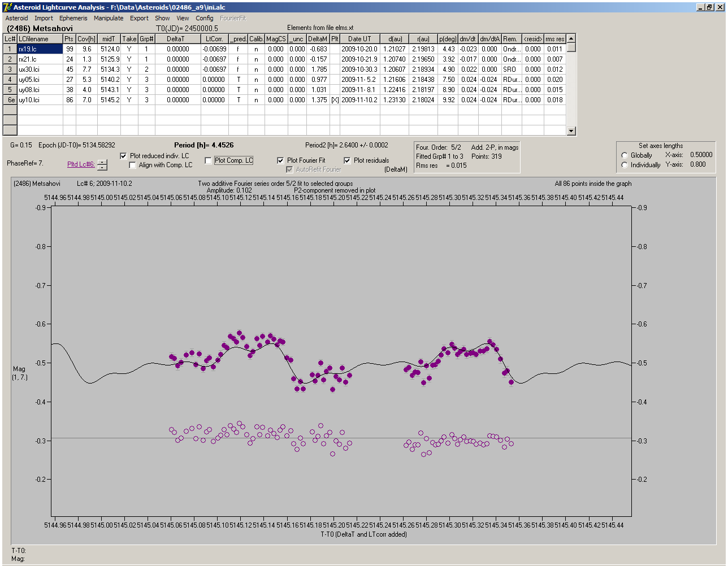Viewport: 728px width, 566px height.
Task: Toggle Plot reduced indiv. LC checkbox
Action: pyautogui.click(x=124, y=156)
